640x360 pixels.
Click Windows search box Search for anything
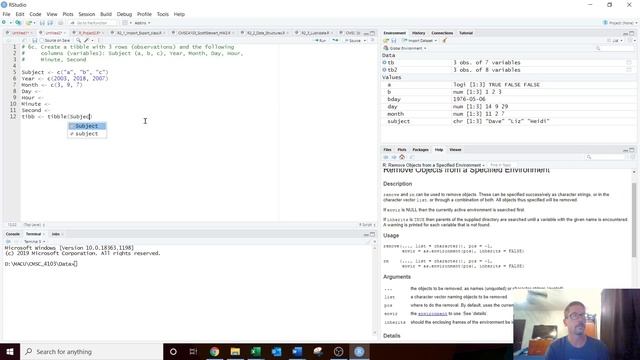tap(92, 351)
